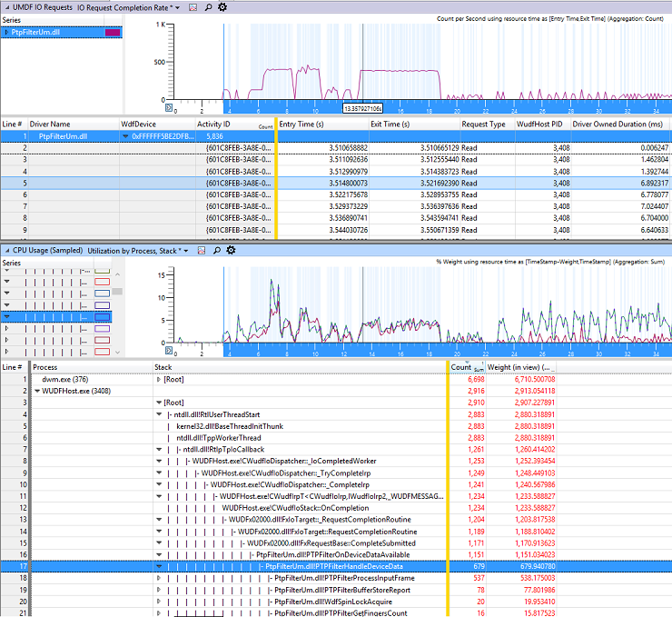The width and height of the screenshot is (672, 617).
Task: Sort by Entry Time (s) column header
Action: (x=301, y=124)
